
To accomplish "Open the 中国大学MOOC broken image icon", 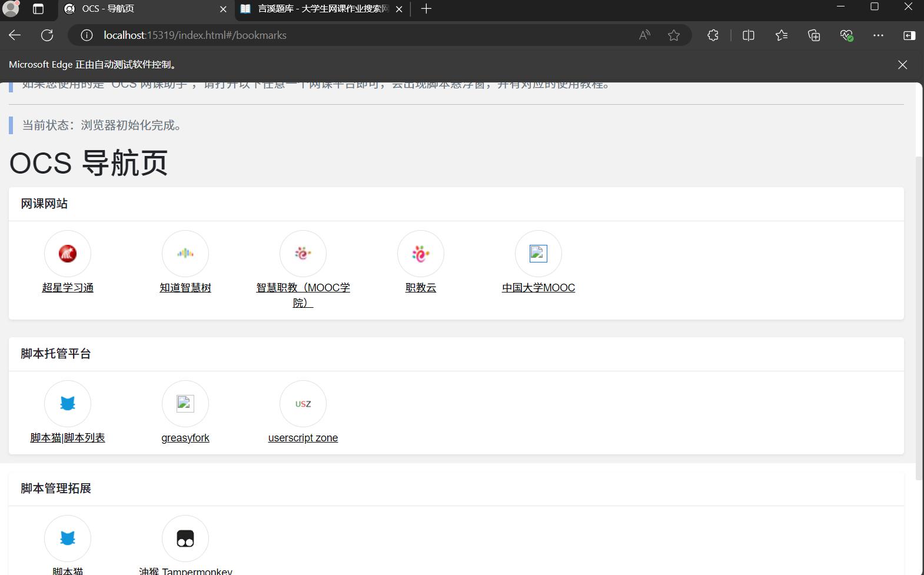I will (x=539, y=254).
